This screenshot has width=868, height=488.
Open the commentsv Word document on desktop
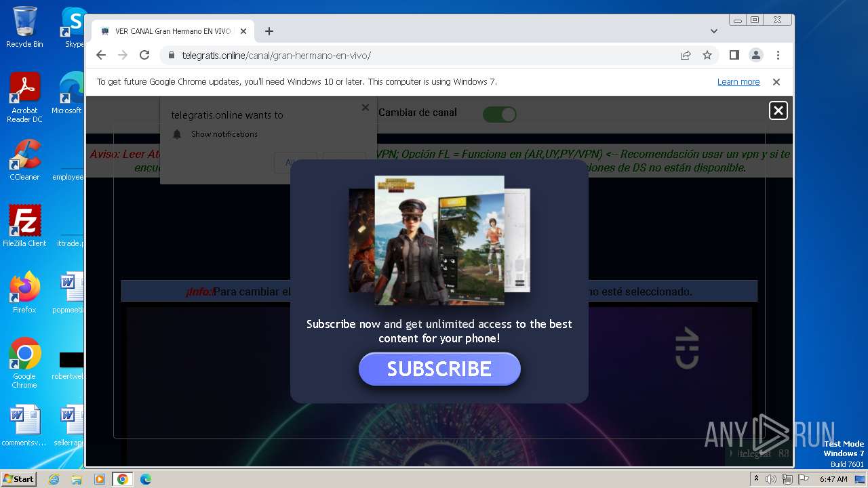pos(24,426)
